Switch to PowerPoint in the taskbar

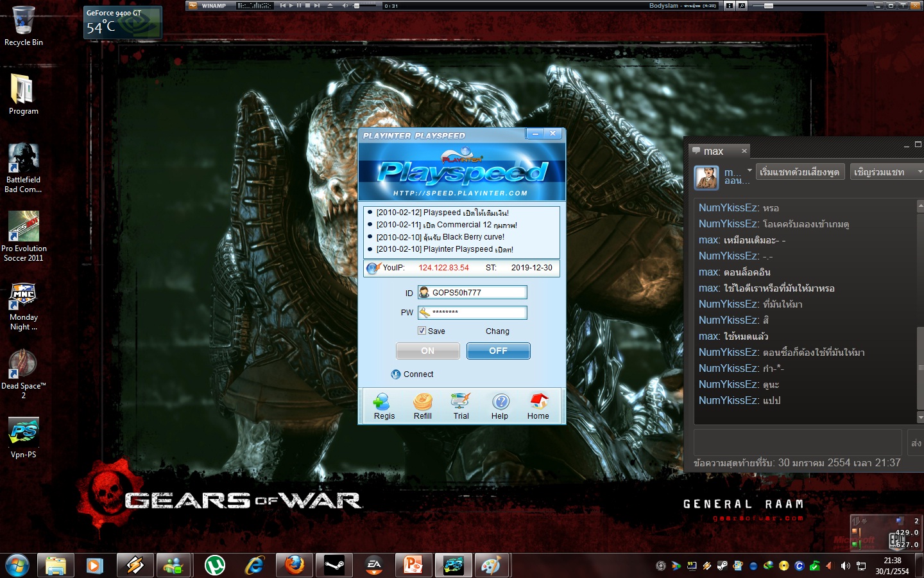[414, 565]
